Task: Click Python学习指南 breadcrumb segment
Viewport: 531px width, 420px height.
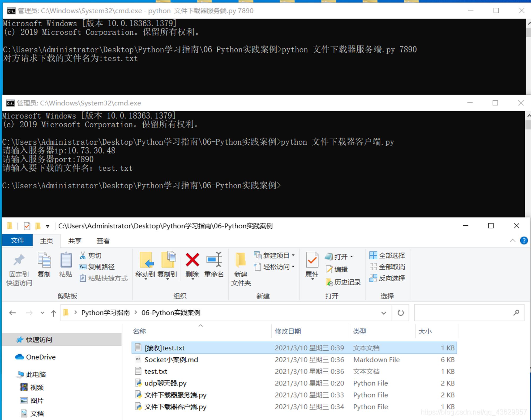Action: [x=105, y=313]
